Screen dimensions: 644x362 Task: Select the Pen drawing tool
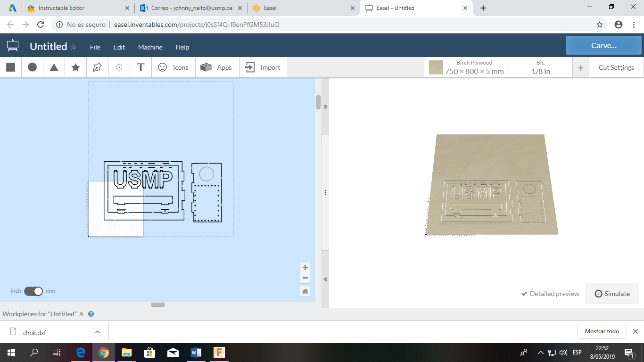97,67
